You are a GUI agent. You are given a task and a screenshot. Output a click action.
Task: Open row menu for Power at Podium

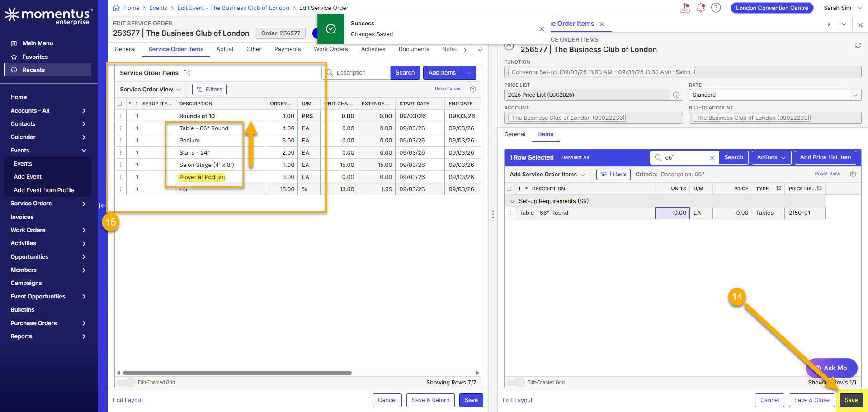121,177
